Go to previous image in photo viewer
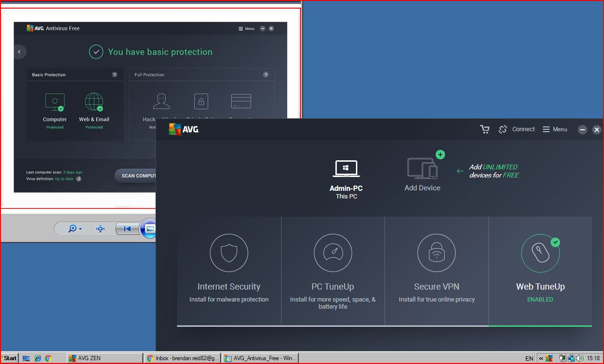The width and height of the screenshot is (604, 364). click(127, 229)
